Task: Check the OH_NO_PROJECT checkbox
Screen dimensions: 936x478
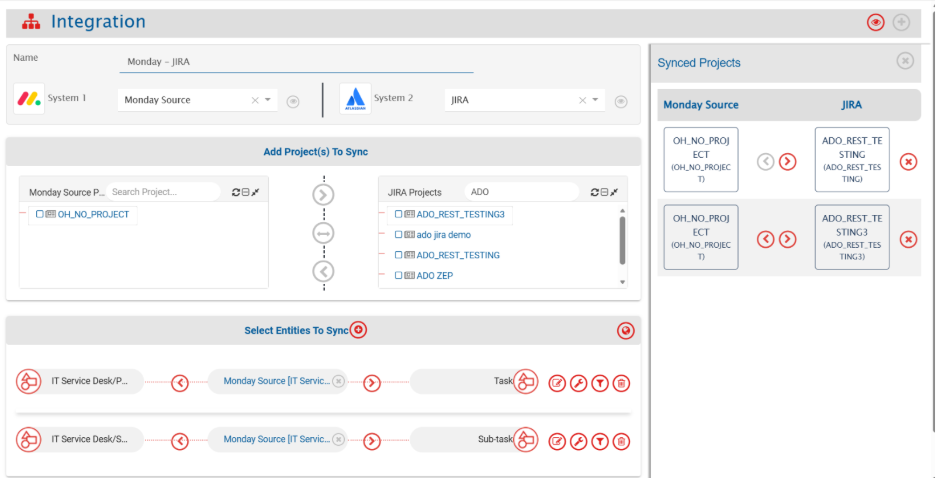Action: click(x=39, y=215)
